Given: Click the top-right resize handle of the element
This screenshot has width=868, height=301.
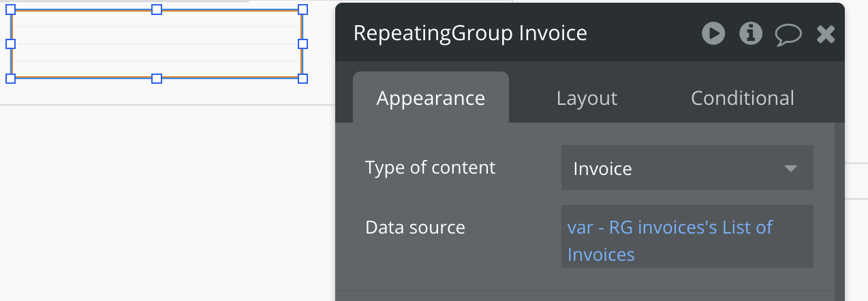Looking at the screenshot, I should (x=303, y=10).
